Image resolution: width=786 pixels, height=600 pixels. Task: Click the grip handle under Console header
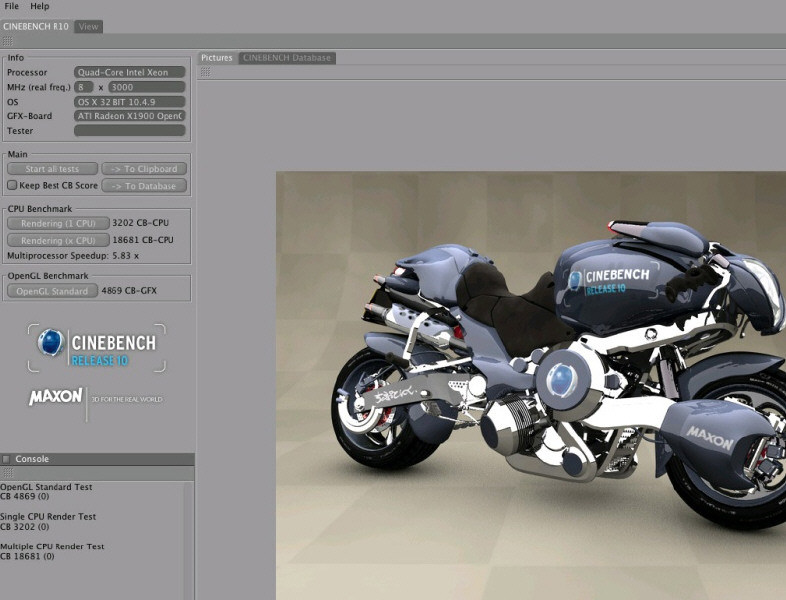tap(8, 473)
